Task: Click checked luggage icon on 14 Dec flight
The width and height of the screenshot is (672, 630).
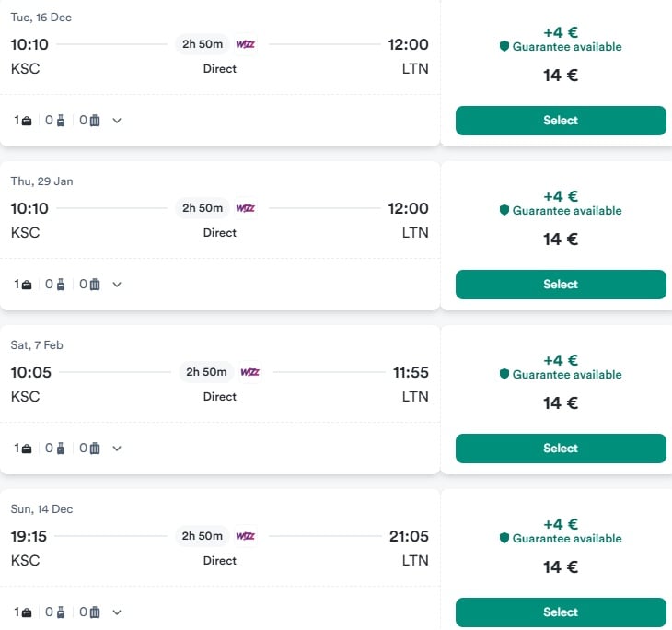Action: pos(95,612)
